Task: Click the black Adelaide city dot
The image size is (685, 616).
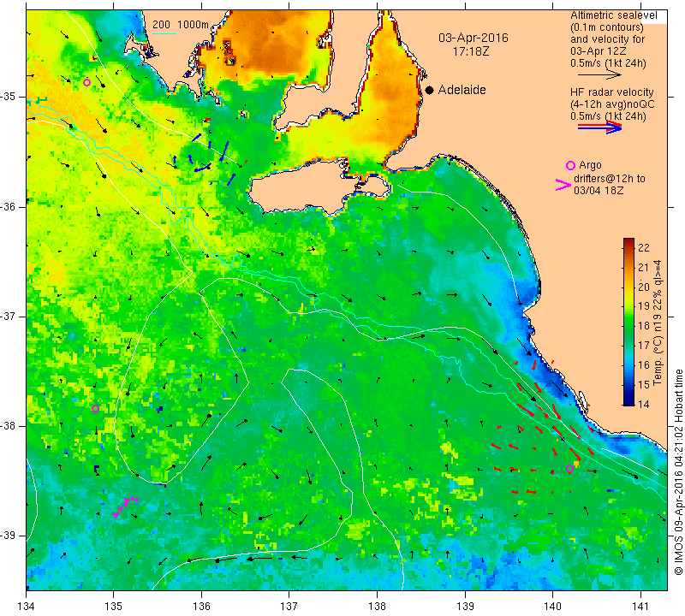Action: pyautogui.click(x=430, y=90)
